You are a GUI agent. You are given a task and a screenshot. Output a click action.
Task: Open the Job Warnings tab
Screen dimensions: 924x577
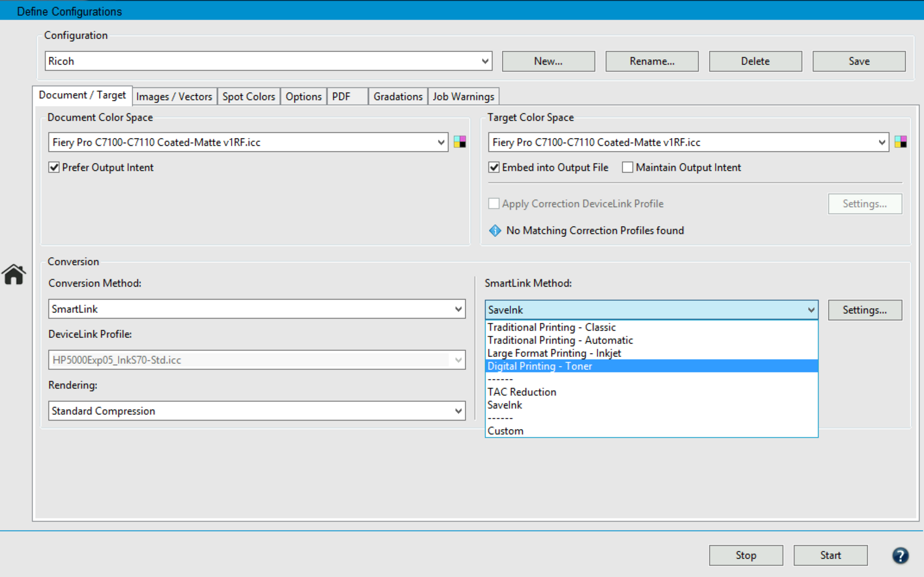(463, 97)
